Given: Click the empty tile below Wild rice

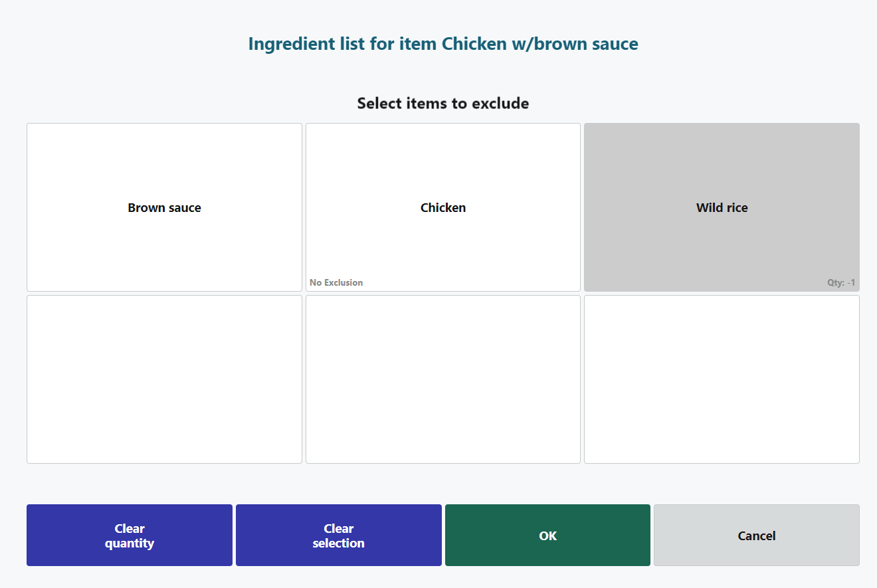Looking at the screenshot, I should [x=722, y=379].
